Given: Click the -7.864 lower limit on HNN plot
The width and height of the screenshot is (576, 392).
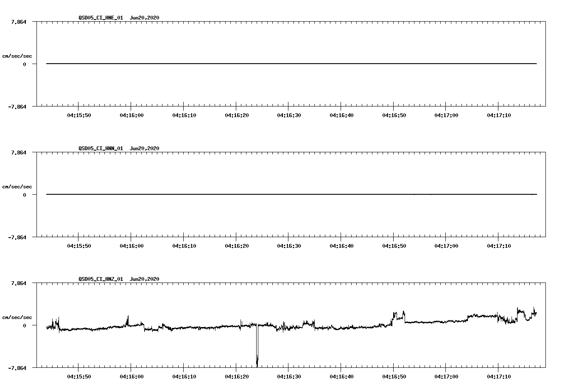Looking at the screenshot, I should (17, 237).
